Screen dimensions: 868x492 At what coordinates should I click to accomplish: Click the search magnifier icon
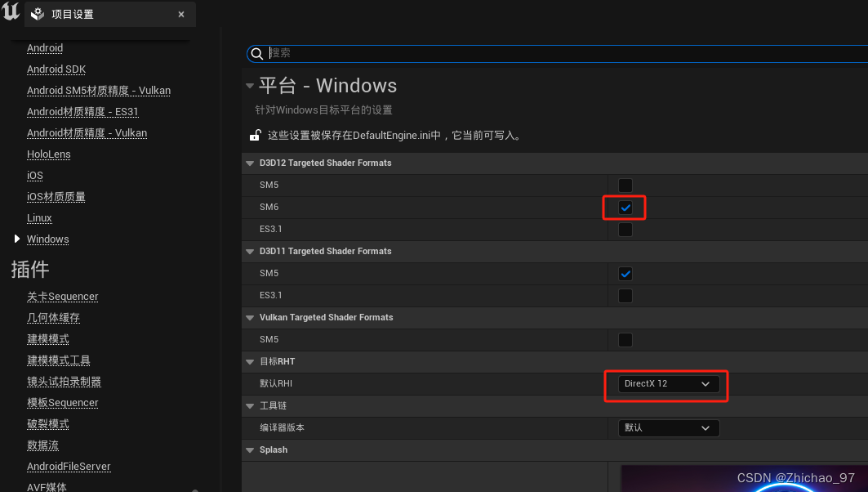(257, 53)
